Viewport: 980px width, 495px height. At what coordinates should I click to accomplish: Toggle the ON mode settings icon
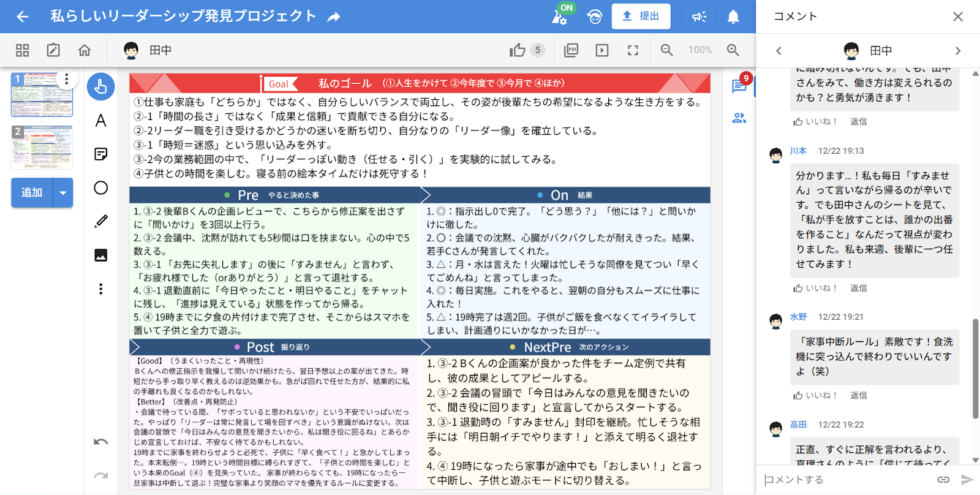tap(559, 17)
